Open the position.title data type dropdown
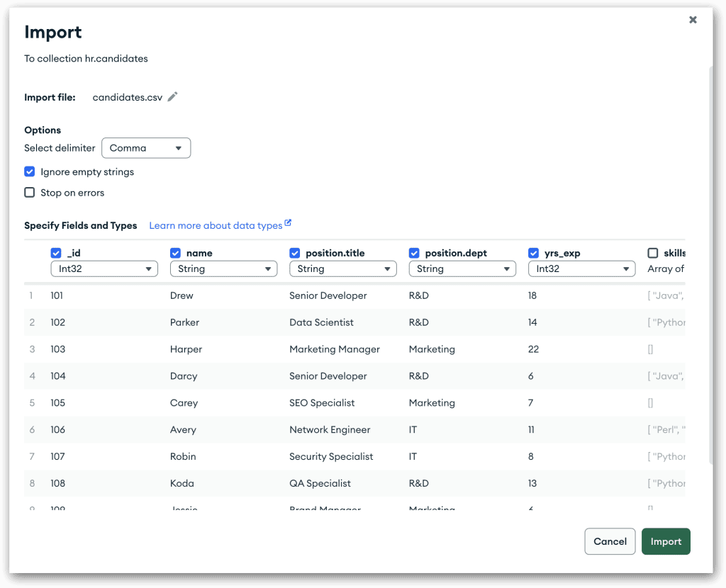Image resolution: width=726 pixels, height=588 pixels. 343,268
